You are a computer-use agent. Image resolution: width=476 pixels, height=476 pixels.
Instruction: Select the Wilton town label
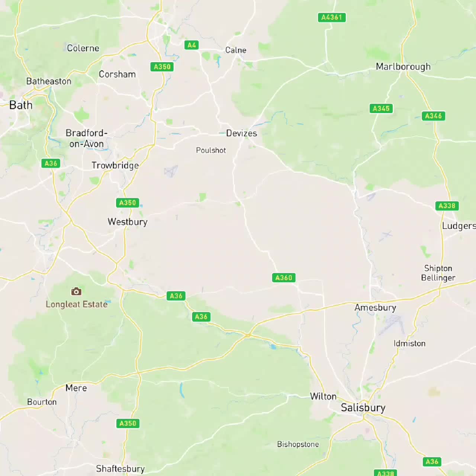(x=323, y=396)
